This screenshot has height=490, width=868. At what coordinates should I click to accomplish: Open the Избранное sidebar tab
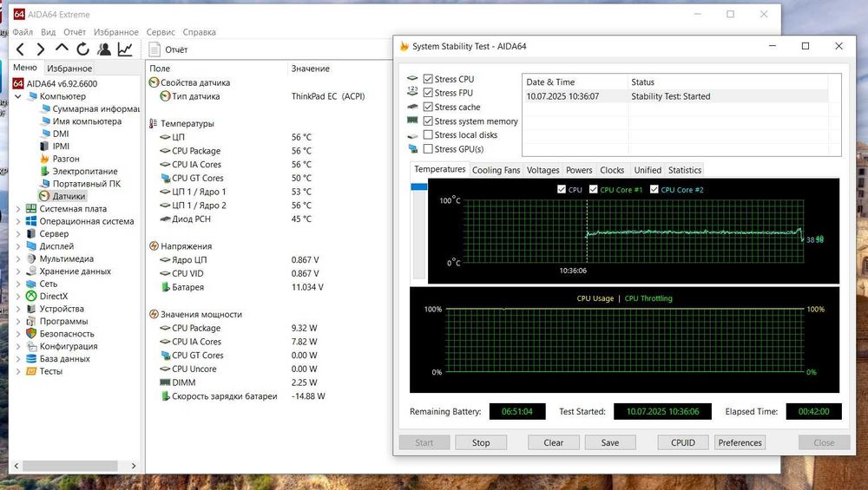point(69,68)
